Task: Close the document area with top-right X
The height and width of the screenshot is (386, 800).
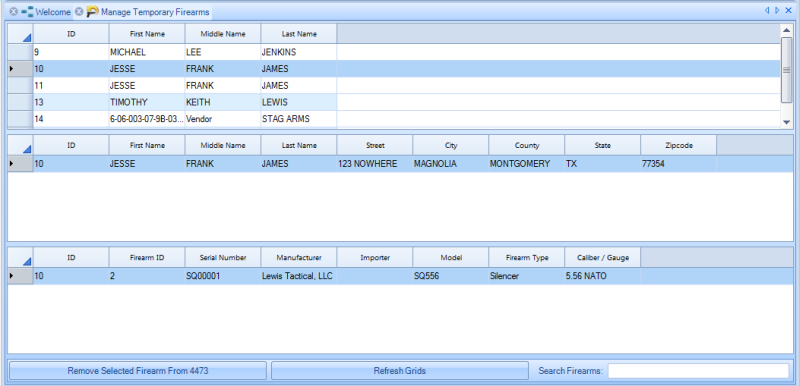Action: point(788,10)
